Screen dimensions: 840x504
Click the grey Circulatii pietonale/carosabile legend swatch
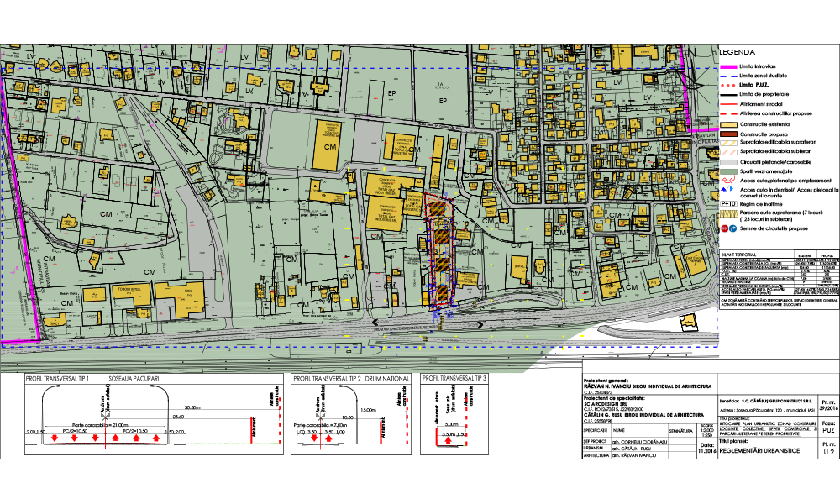coord(727,162)
